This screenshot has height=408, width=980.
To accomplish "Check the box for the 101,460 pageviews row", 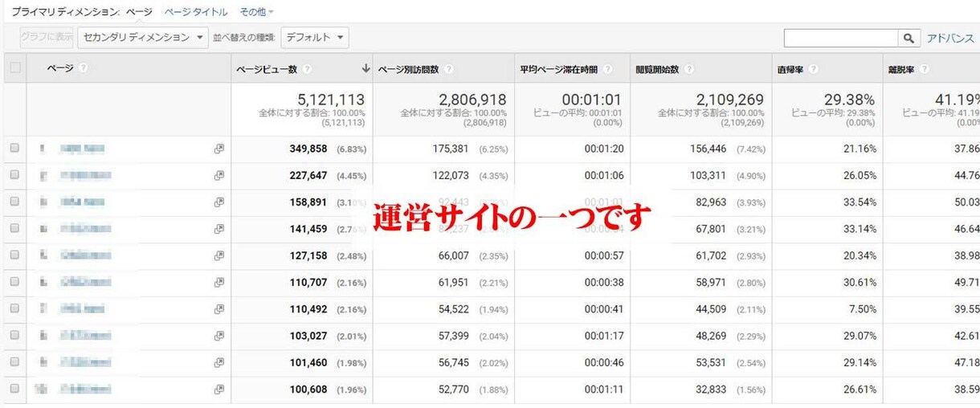I will point(14,363).
